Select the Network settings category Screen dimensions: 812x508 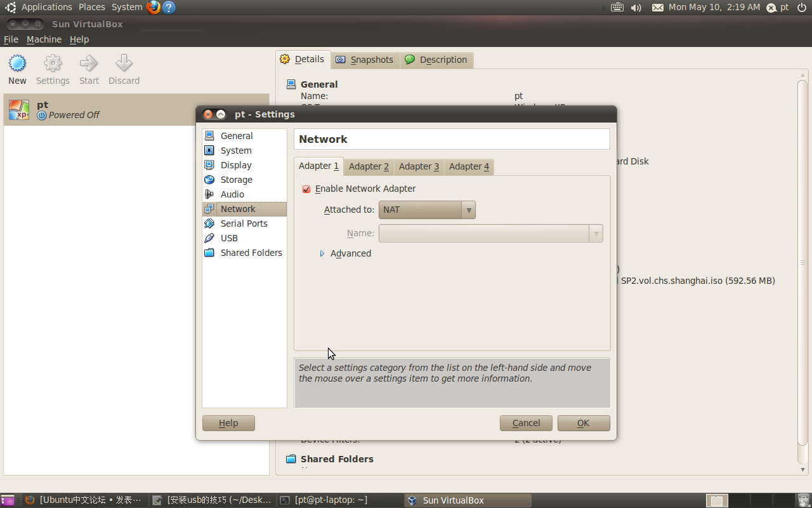tap(244, 209)
